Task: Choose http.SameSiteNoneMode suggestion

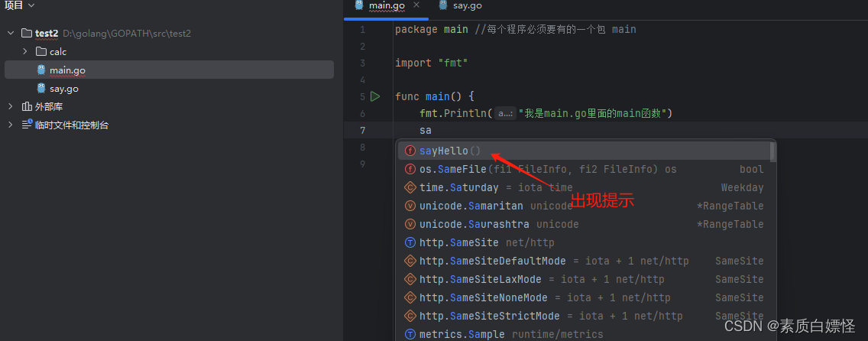Action: pyautogui.click(x=584, y=298)
